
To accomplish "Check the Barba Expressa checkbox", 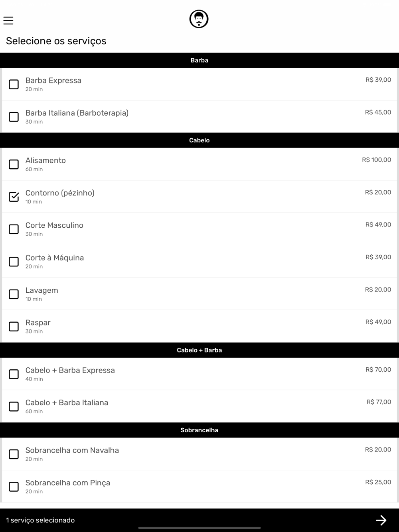I will tap(14, 84).
